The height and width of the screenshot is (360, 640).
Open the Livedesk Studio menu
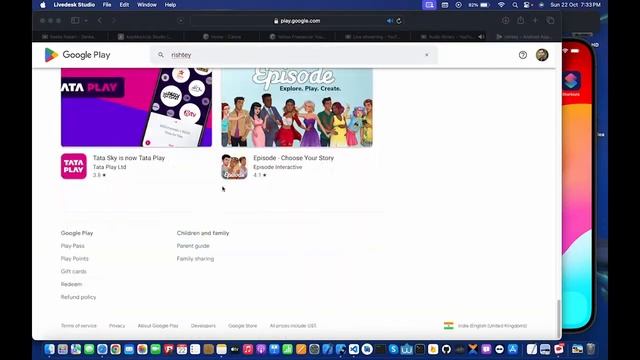(x=74, y=5)
